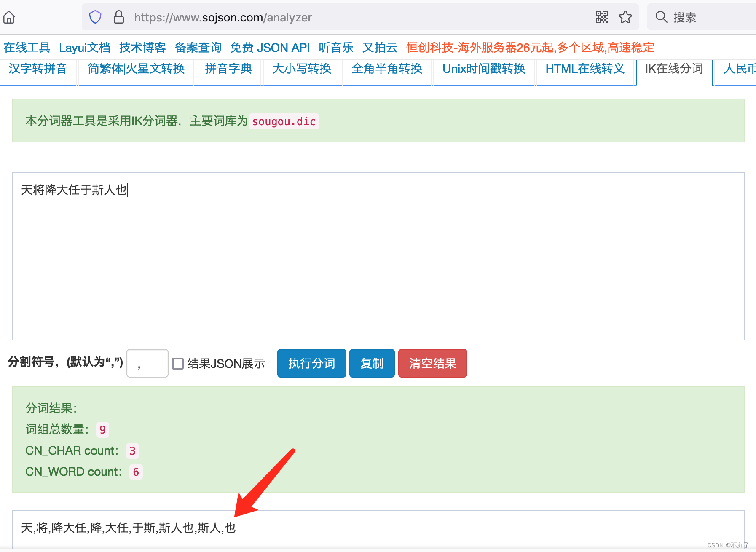Open the 技术博客 link
756x552 pixels.
tap(142, 48)
